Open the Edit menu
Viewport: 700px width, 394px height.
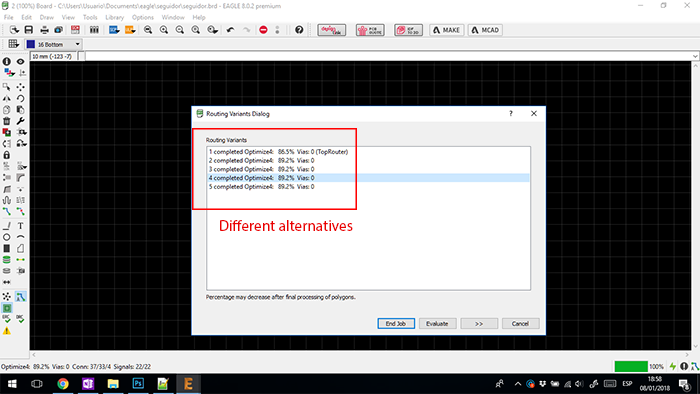(26, 17)
